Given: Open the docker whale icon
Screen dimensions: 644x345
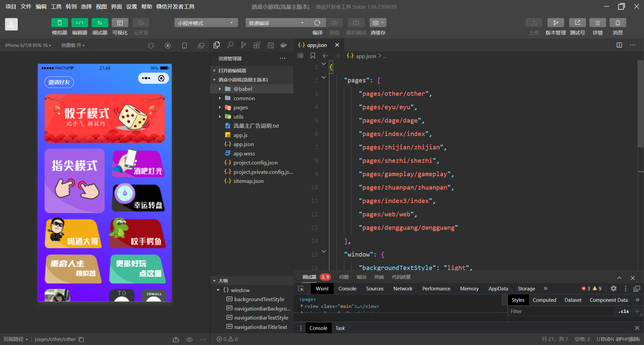Looking at the screenshot, I should click(284, 45).
